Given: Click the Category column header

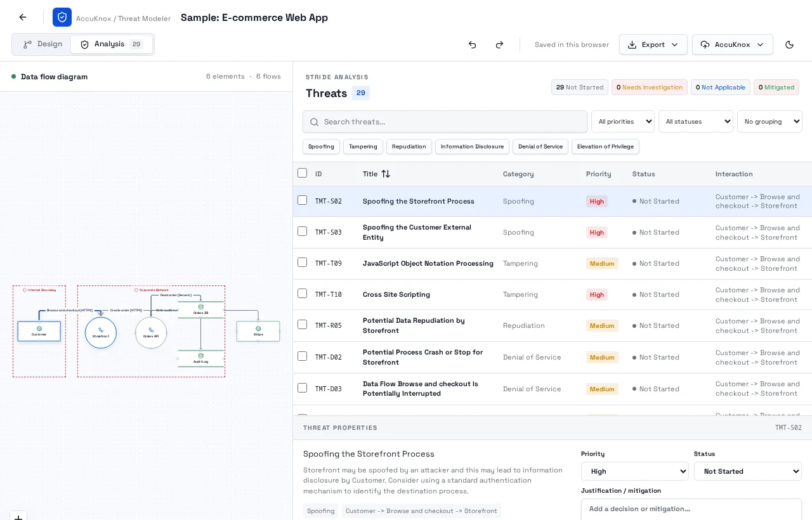Looking at the screenshot, I should tap(518, 174).
